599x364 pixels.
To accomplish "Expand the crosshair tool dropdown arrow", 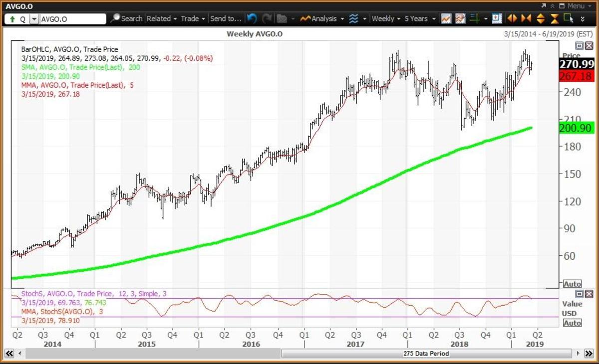I will tap(486, 19).
